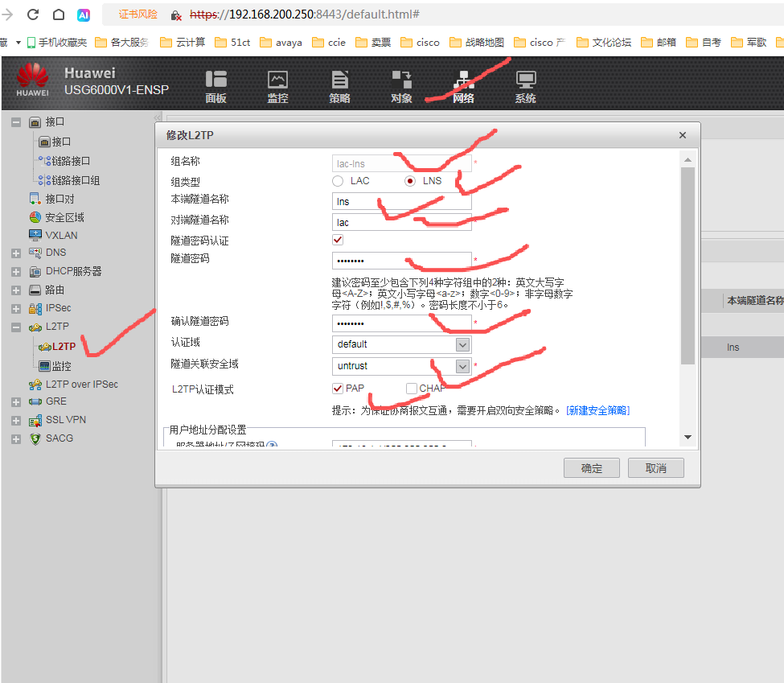
Task: Click the 确定 confirm button
Action: (591, 467)
